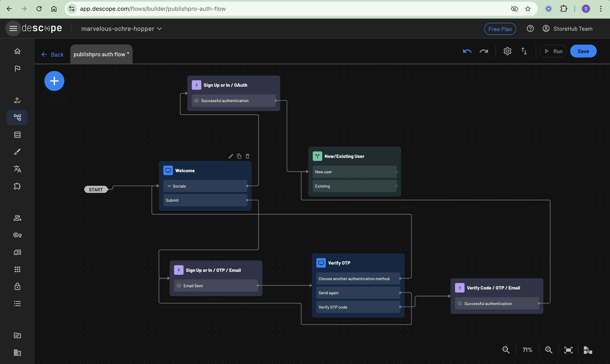
Task: Select the START node
Action: tap(96, 190)
